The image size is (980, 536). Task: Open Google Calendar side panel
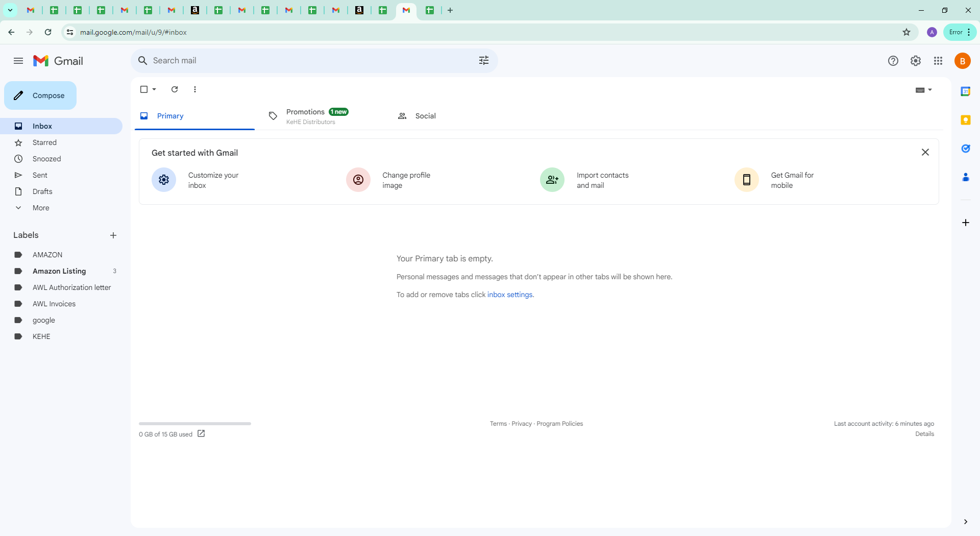pyautogui.click(x=966, y=91)
